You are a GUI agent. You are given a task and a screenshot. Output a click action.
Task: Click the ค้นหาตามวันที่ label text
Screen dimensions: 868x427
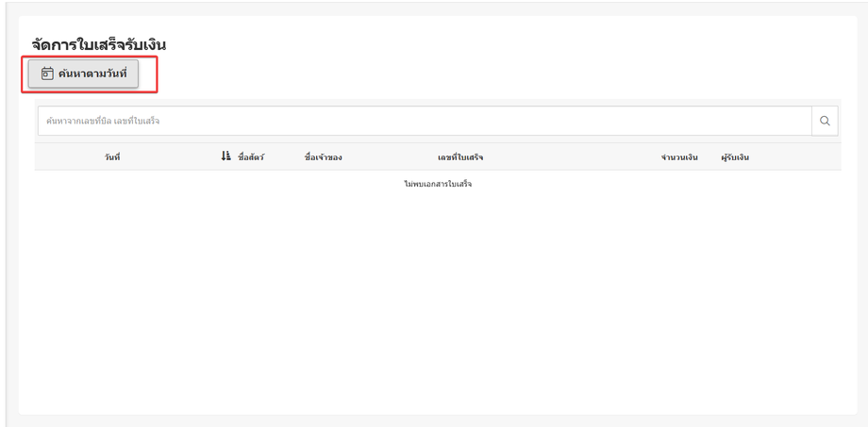click(93, 74)
